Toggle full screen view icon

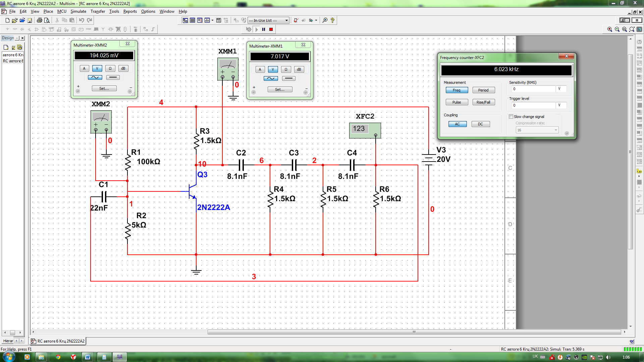[639, 29]
